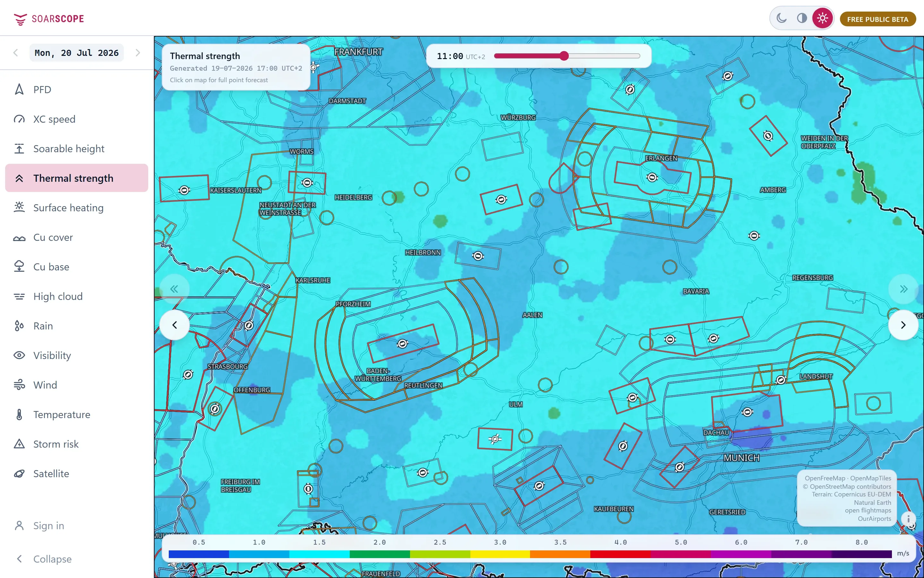This screenshot has height=578, width=924.
Task: Click the REGENSBURG map label
Action: click(x=812, y=278)
